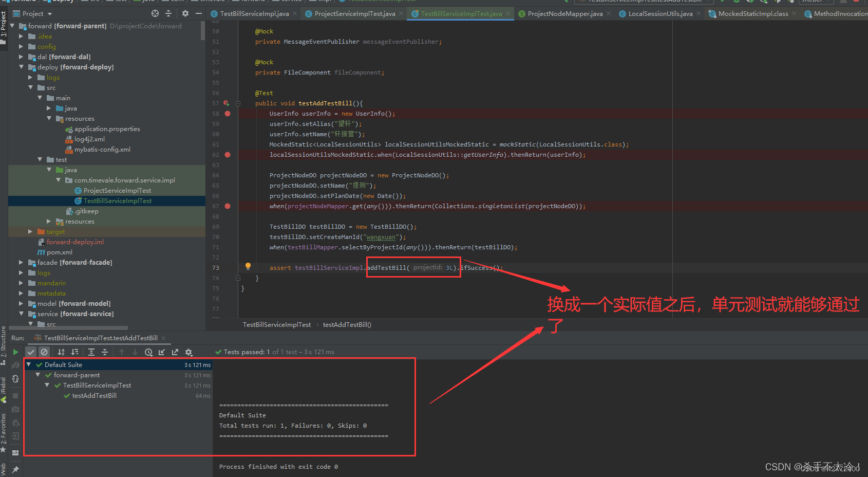
Task: Click Dump Threads camera icon
Action: (15, 409)
